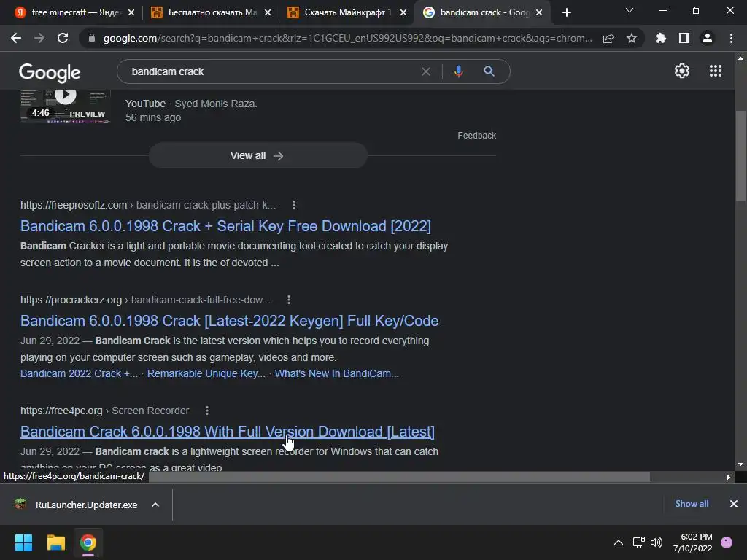The height and width of the screenshot is (560, 747).
Task: Click the procrackerz.org result URL text
Action: pyautogui.click(x=71, y=300)
